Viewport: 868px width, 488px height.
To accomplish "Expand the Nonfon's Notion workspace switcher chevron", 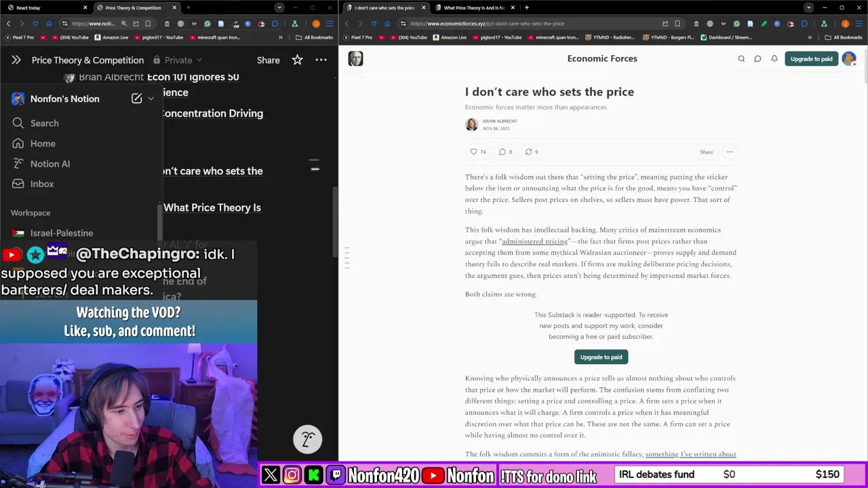I will (151, 98).
